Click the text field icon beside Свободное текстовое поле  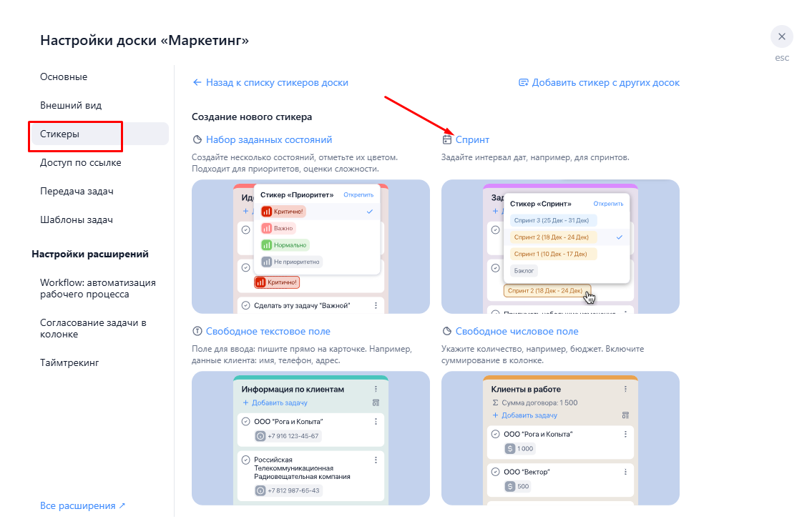click(x=197, y=331)
